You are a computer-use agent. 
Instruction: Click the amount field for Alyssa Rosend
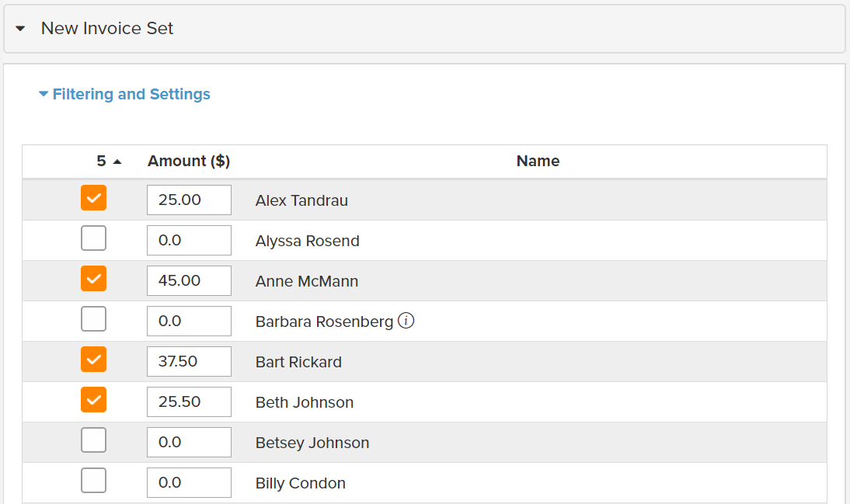point(189,240)
